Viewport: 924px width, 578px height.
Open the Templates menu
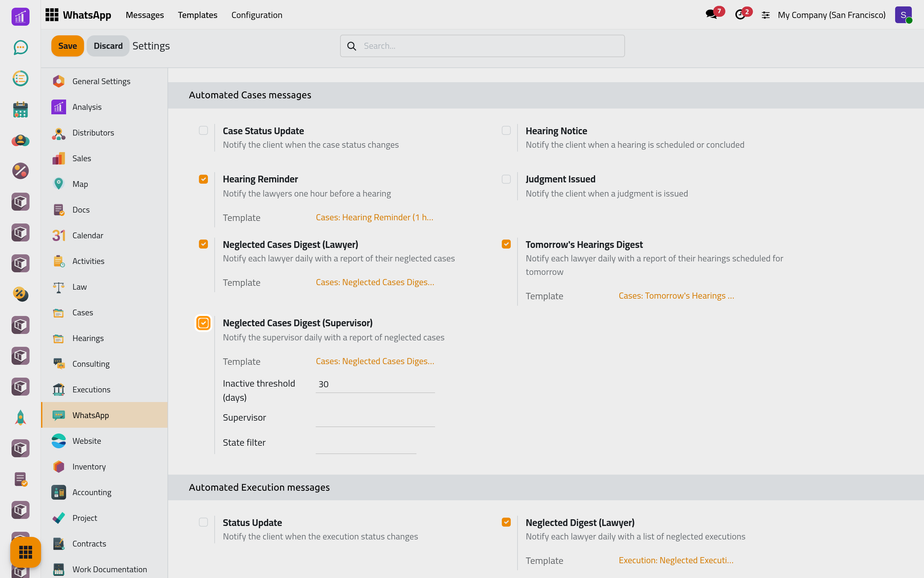[x=198, y=15]
